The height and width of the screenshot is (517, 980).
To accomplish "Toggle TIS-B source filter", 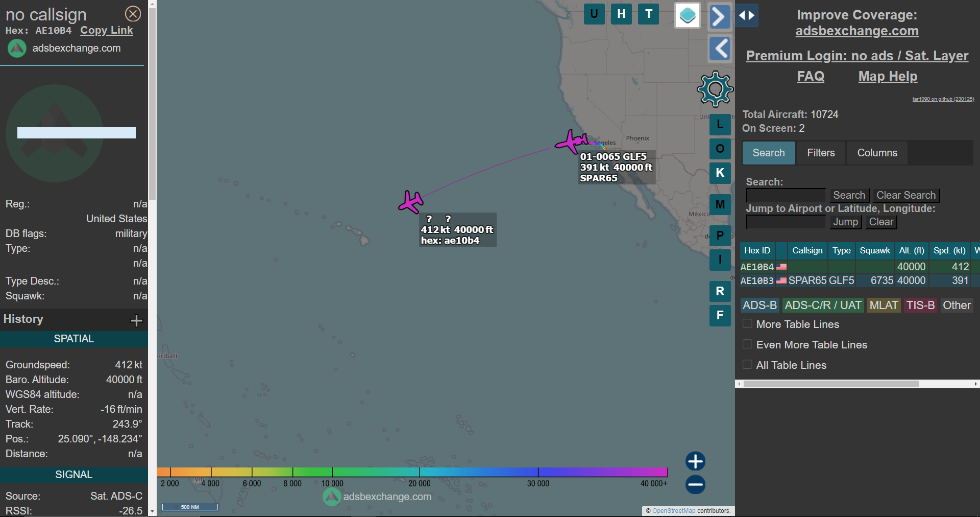I will pos(920,306).
